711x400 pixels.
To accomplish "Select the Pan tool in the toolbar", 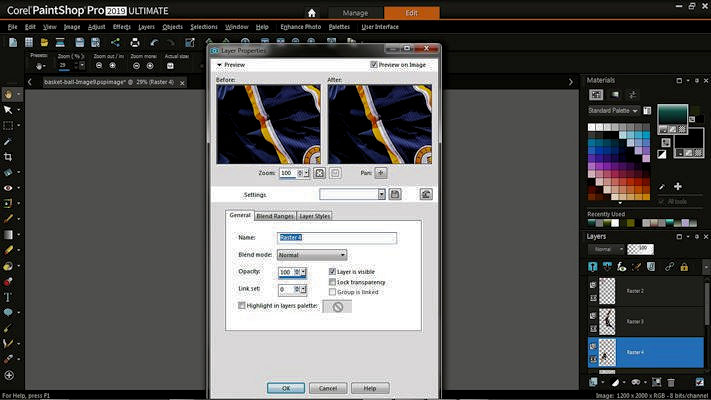I will (x=8, y=94).
